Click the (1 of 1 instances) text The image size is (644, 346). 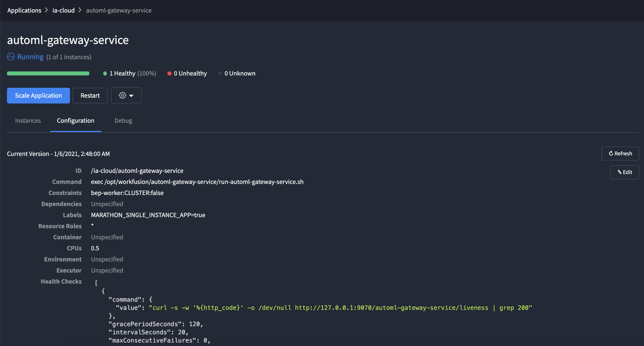pyautogui.click(x=69, y=57)
